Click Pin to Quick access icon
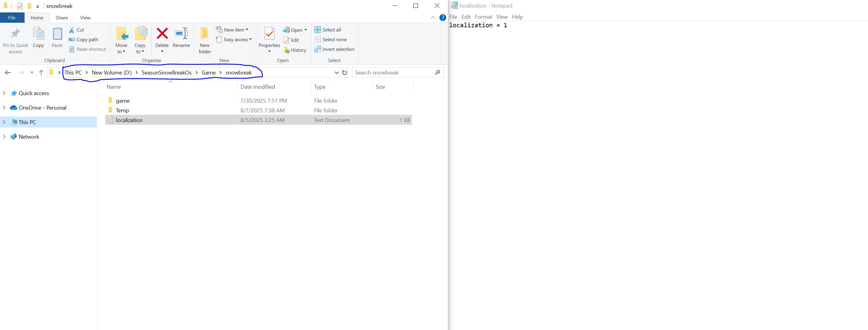Screen dimensions: 868x330 tap(15, 34)
